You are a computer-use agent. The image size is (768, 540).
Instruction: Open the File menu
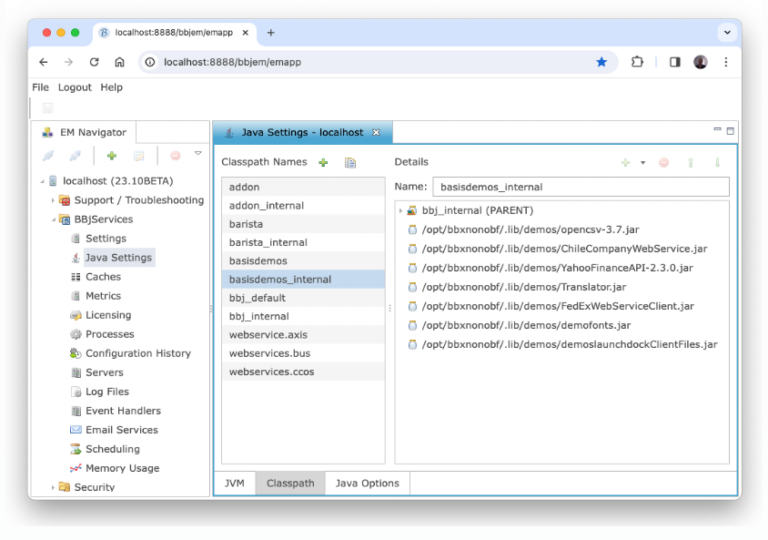(40, 87)
